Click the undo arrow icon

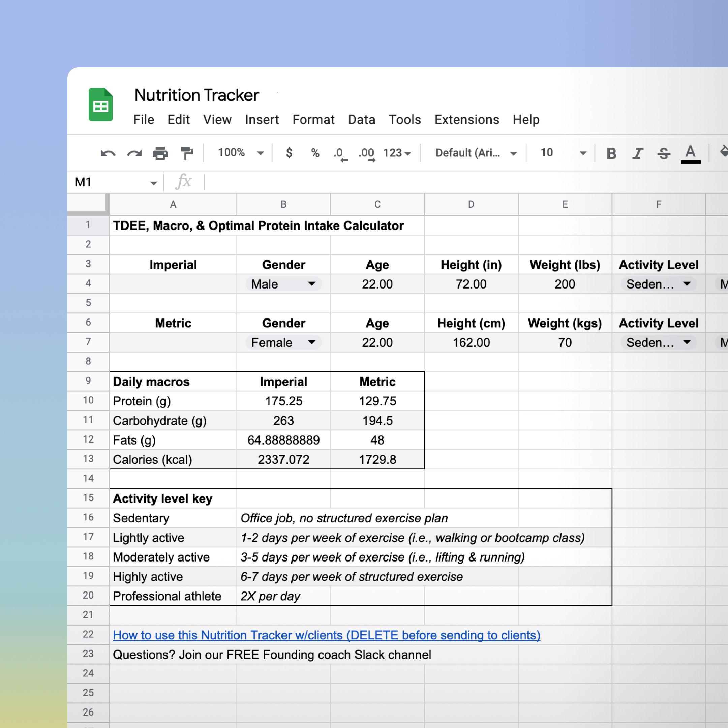click(x=108, y=153)
